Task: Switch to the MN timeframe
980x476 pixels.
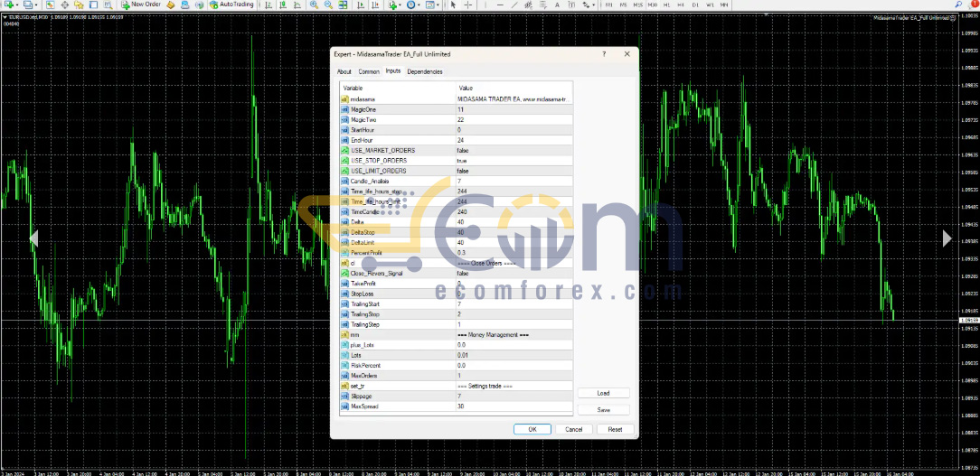Action: click(724, 5)
